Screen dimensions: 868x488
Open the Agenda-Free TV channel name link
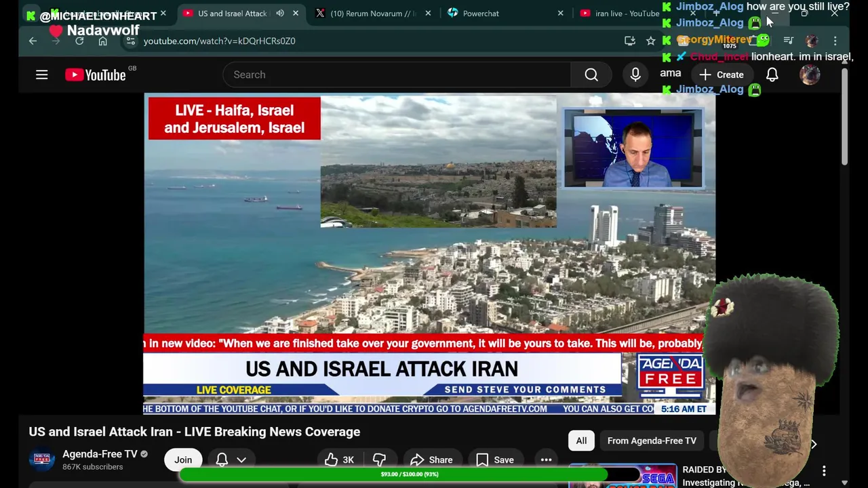point(100,454)
